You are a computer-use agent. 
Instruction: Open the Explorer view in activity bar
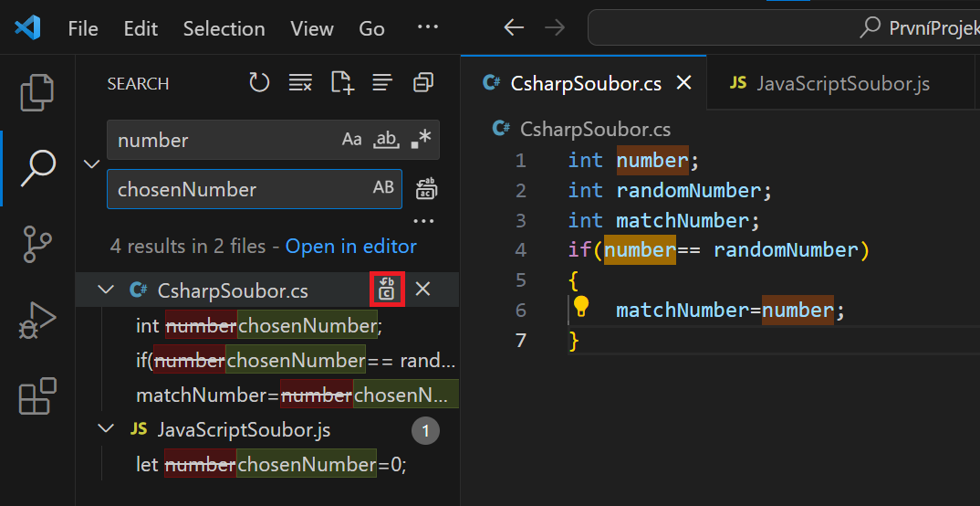pyautogui.click(x=37, y=92)
